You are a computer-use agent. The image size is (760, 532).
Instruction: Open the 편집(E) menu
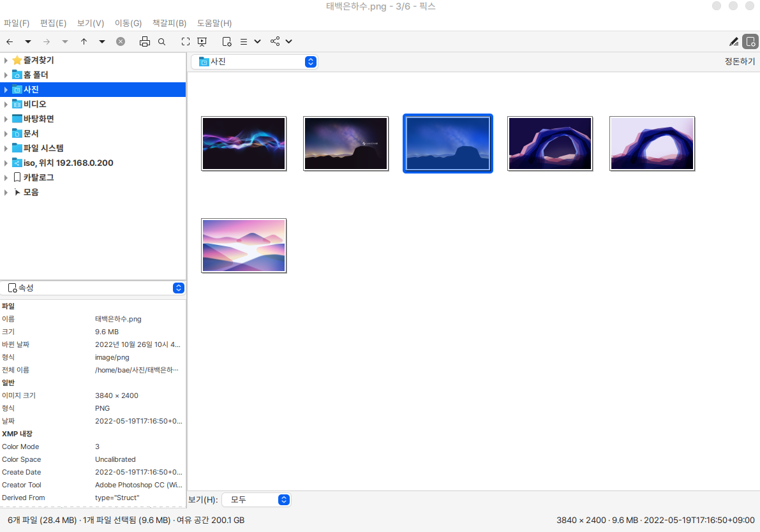point(53,23)
